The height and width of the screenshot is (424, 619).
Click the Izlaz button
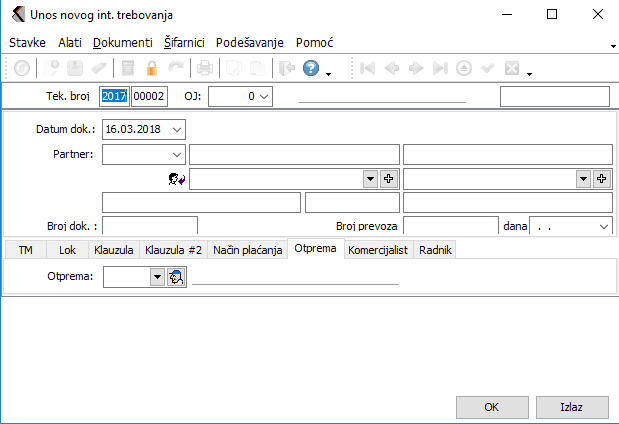click(571, 407)
